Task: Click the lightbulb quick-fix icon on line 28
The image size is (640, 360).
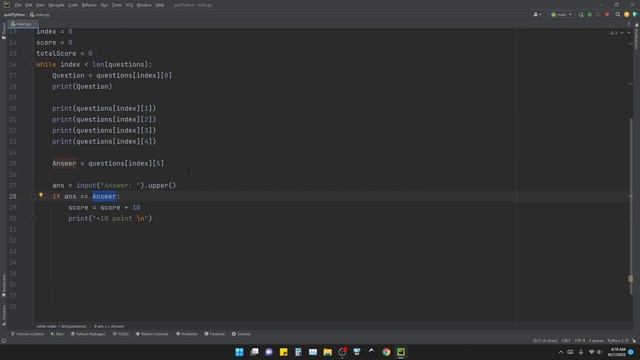Action: pos(41,196)
